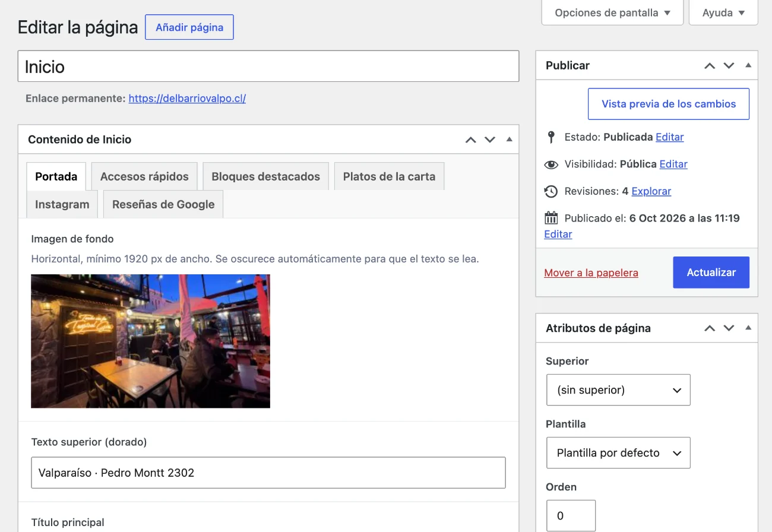Move Publicar box down arrow
Image resolution: width=772 pixels, height=532 pixels.
729,66
